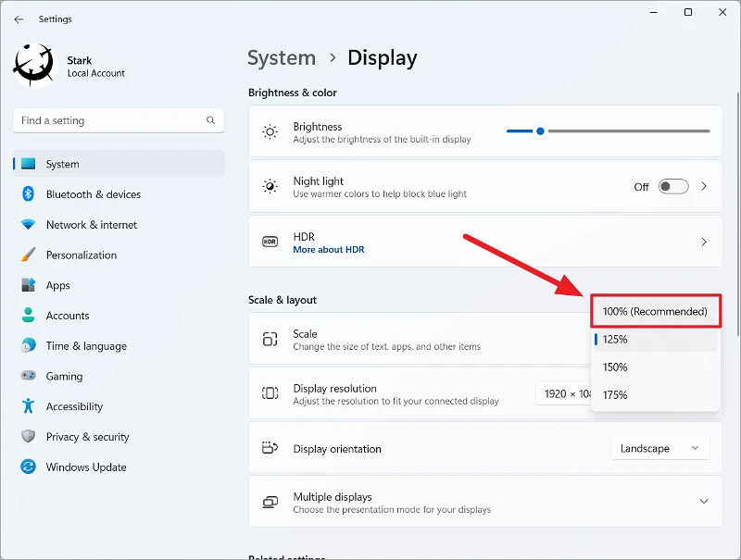The height and width of the screenshot is (560, 741).
Task: Go back with the Settings back arrow
Action: 19,19
